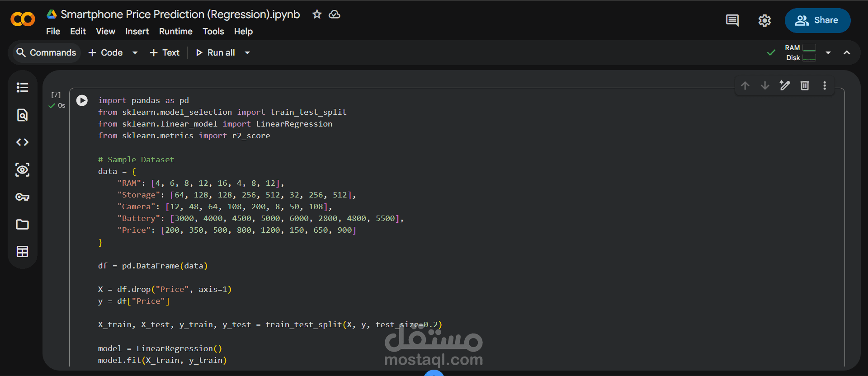Screen dimensions: 868x376
Task: Open the View menu
Action: tap(105, 32)
